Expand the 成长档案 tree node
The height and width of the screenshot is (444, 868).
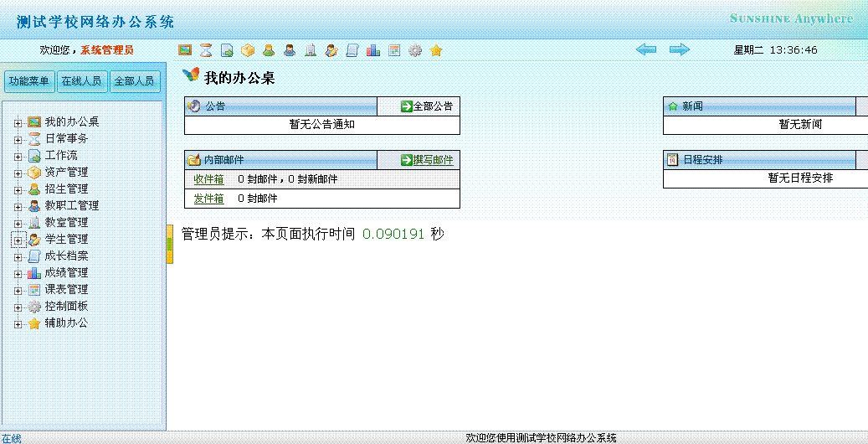[x=18, y=257]
